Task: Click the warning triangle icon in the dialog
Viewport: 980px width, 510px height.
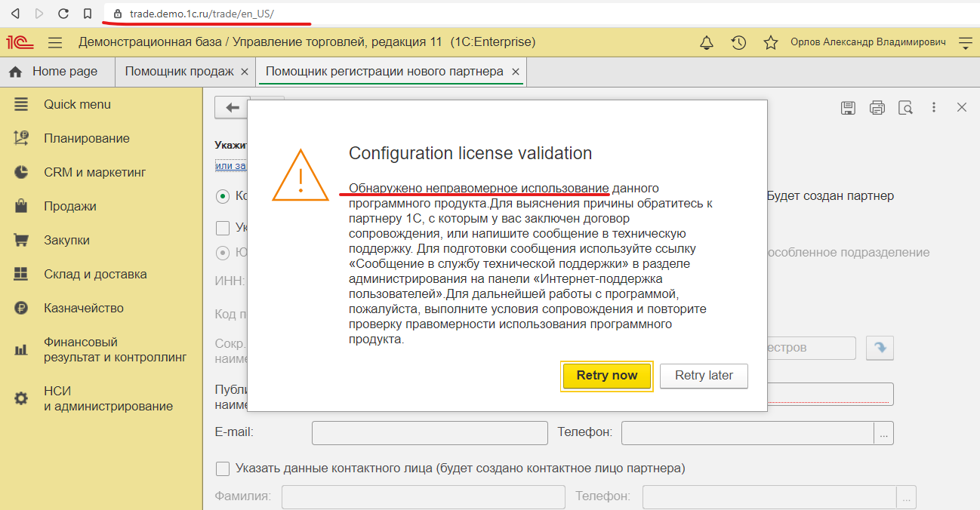Action: tap(300, 175)
